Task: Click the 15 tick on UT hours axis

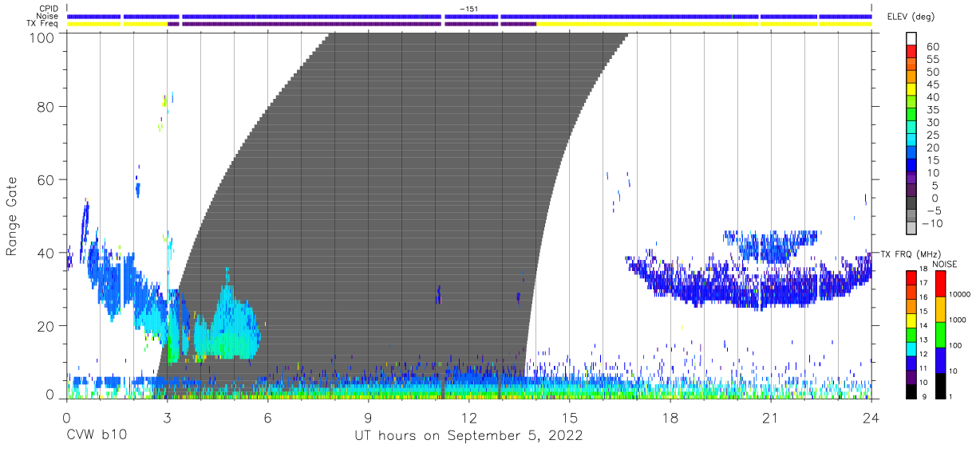Action: point(570,417)
